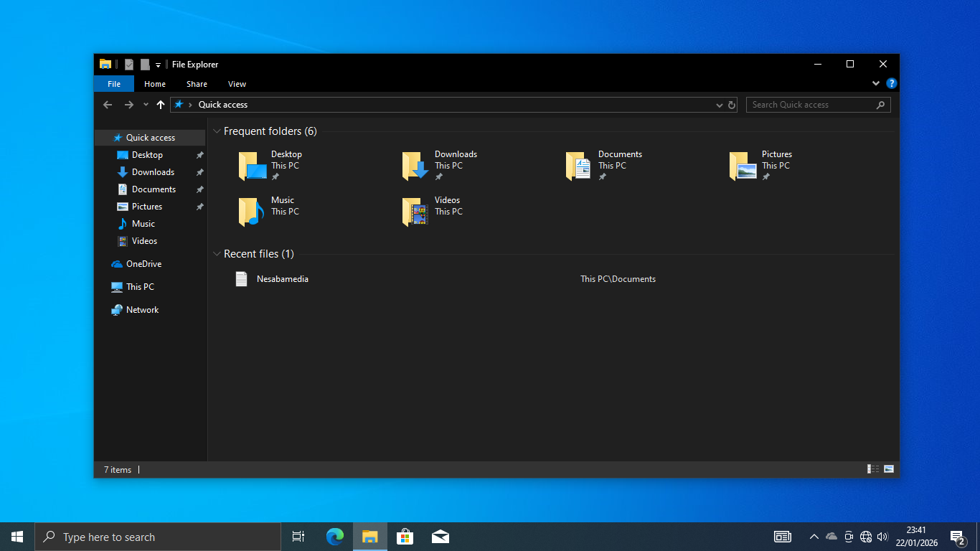Collapse the Recent files section
This screenshot has height=551, width=980.
(217, 254)
